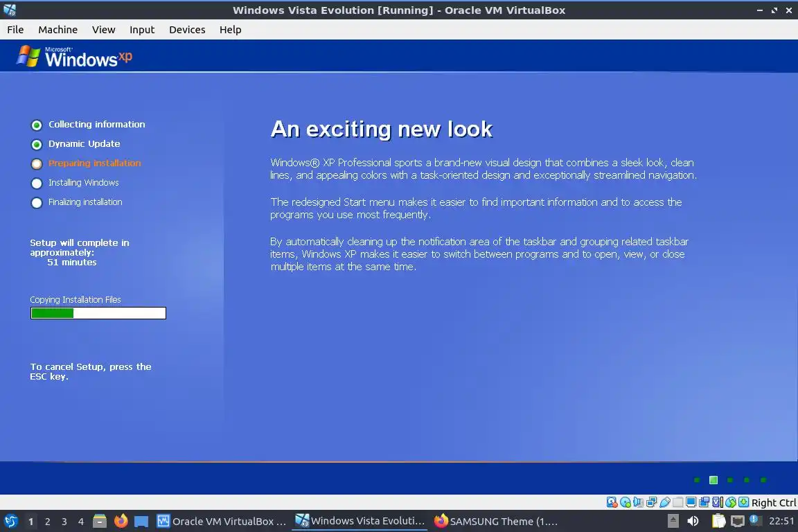Open the Input menu
The width and height of the screenshot is (798, 532).
click(x=141, y=30)
